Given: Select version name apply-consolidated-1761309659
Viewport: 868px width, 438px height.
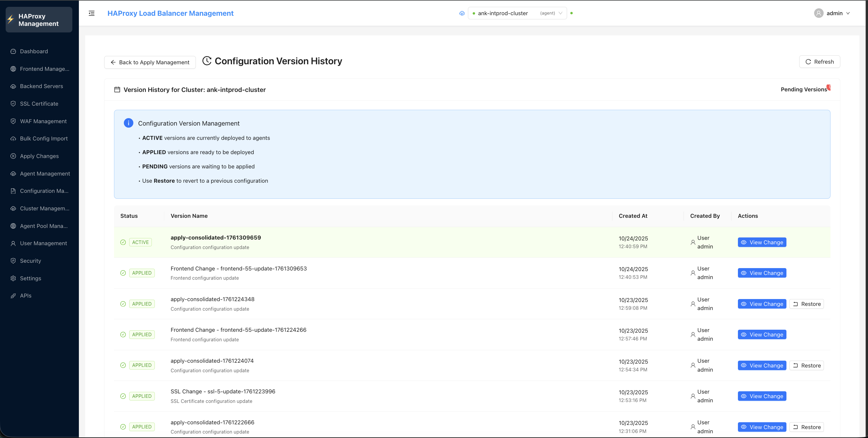Looking at the screenshot, I should click(x=216, y=237).
